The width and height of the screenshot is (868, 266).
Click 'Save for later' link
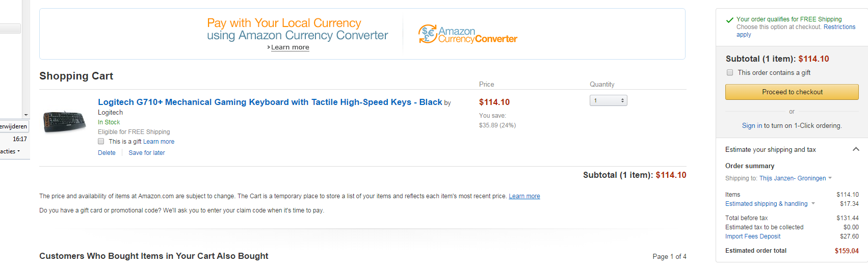click(147, 153)
